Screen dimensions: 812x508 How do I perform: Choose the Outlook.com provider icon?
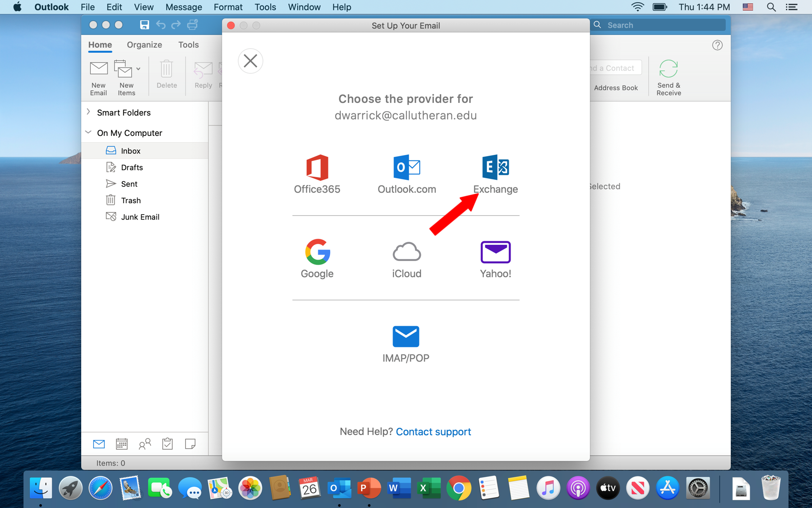(406, 168)
